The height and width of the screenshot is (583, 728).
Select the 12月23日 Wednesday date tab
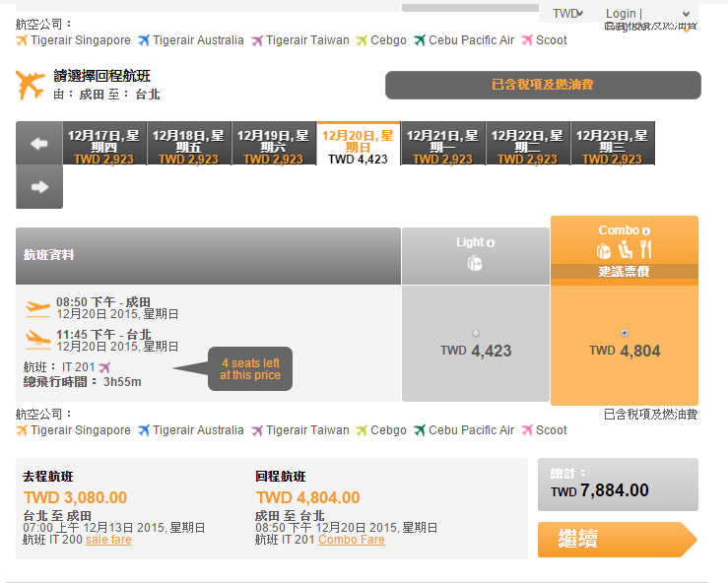point(613,144)
